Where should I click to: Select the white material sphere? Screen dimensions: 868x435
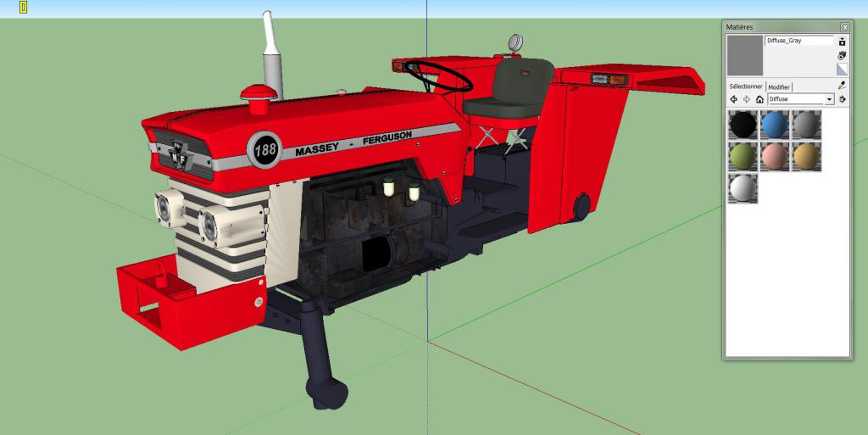tap(743, 189)
